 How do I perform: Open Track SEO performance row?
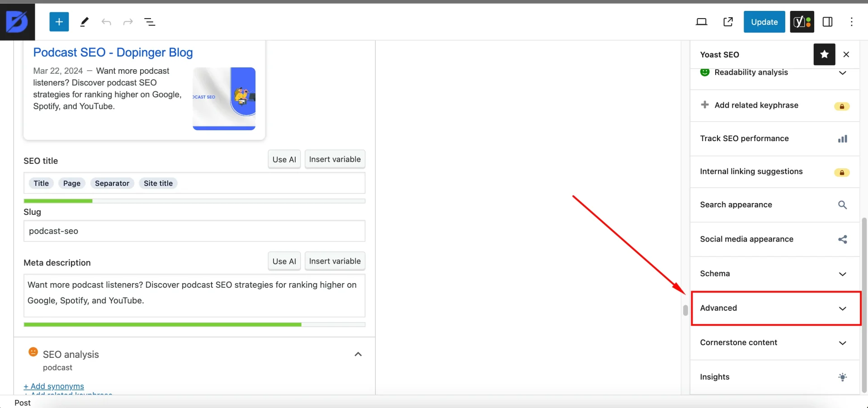(774, 138)
